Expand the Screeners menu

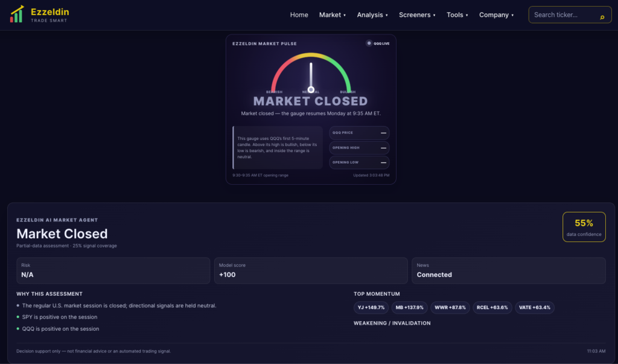coord(417,14)
